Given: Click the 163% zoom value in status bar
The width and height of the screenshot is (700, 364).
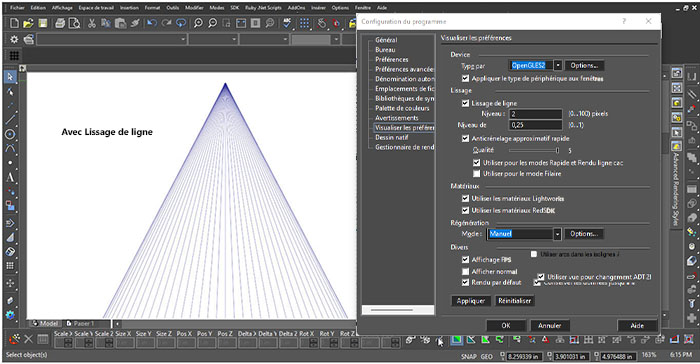Looking at the screenshot, I should point(649,355).
